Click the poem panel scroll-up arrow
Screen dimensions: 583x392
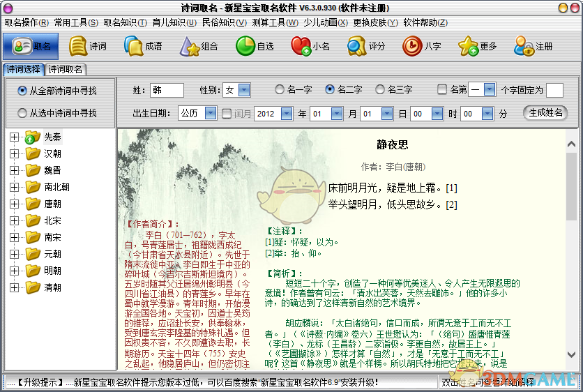(571, 144)
